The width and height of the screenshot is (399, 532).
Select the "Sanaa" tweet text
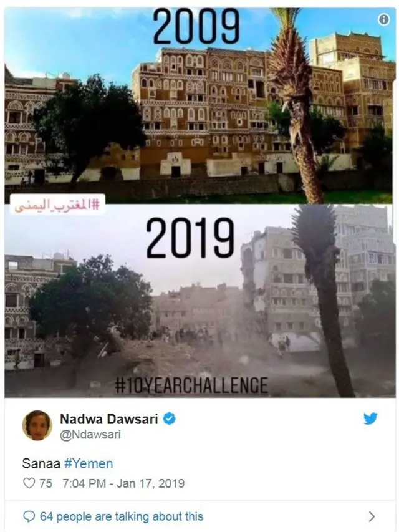point(41,463)
